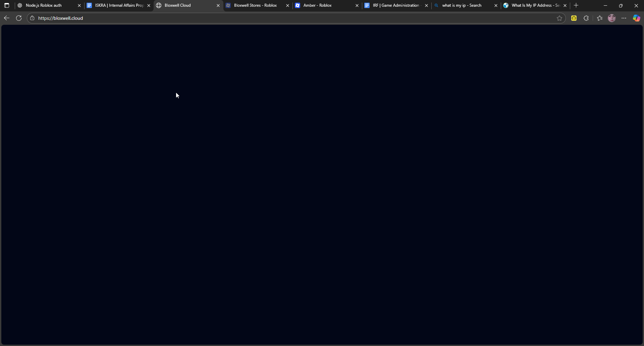Image resolution: width=644 pixels, height=346 pixels.
Task: Close the 'what is my ip - Search' tab
Action: (x=496, y=6)
